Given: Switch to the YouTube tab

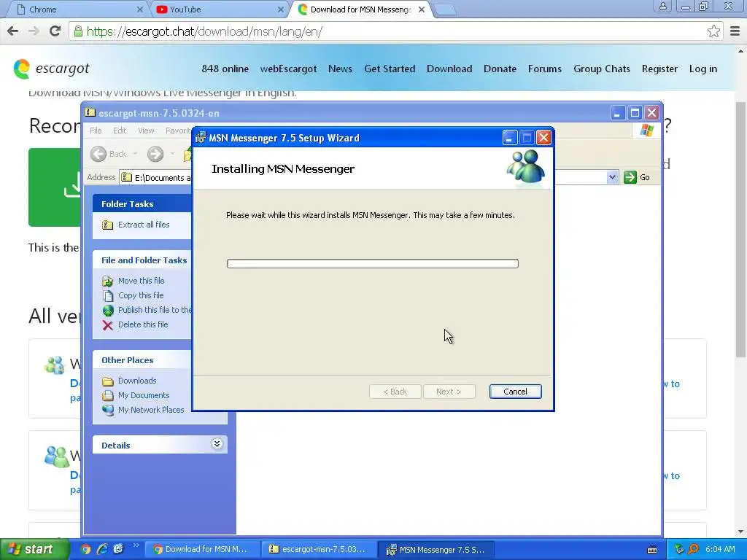Looking at the screenshot, I should tap(220, 9).
